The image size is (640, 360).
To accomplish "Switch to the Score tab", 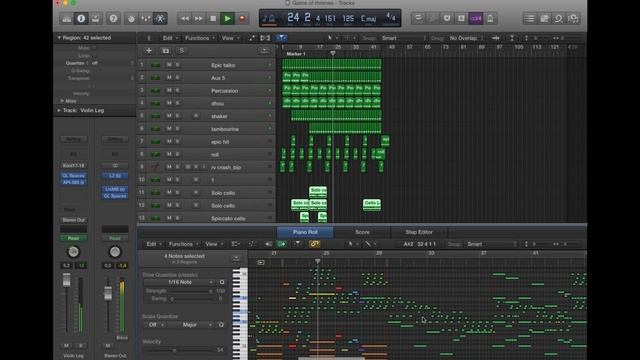I will click(362, 232).
